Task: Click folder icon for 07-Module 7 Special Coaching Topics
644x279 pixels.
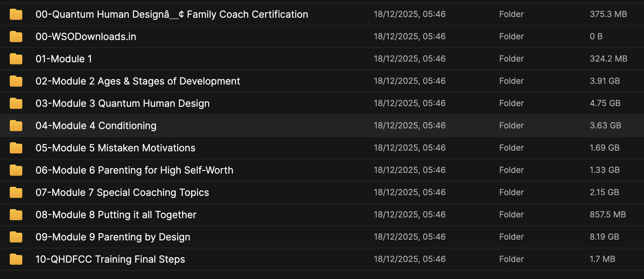Action: coord(16,192)
